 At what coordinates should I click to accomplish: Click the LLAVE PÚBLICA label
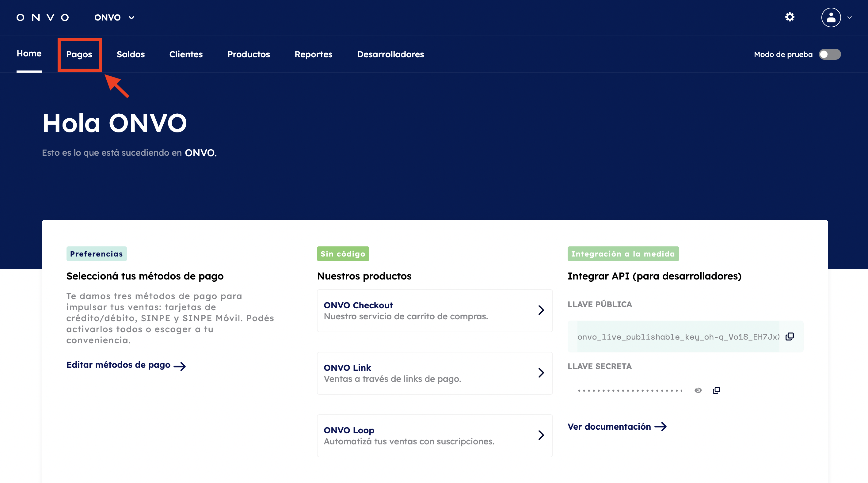[x=600, y=304]
